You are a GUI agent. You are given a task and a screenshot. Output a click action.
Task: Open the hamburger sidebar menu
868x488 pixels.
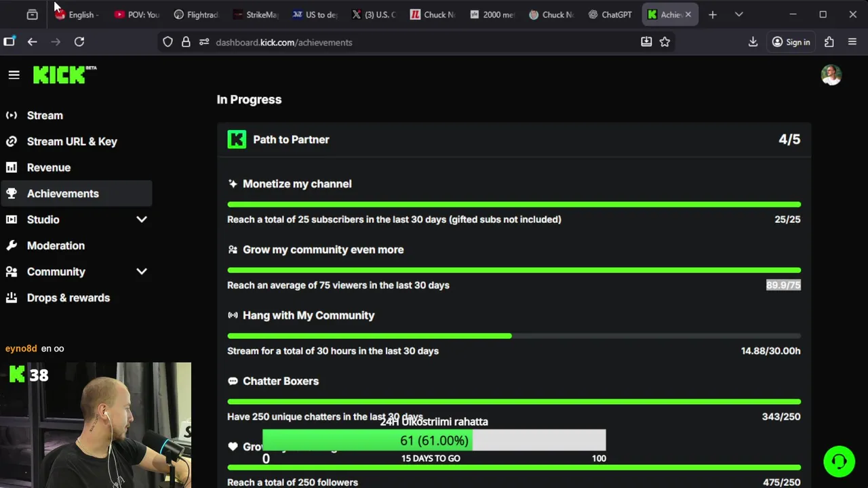[x=14, y=75]
